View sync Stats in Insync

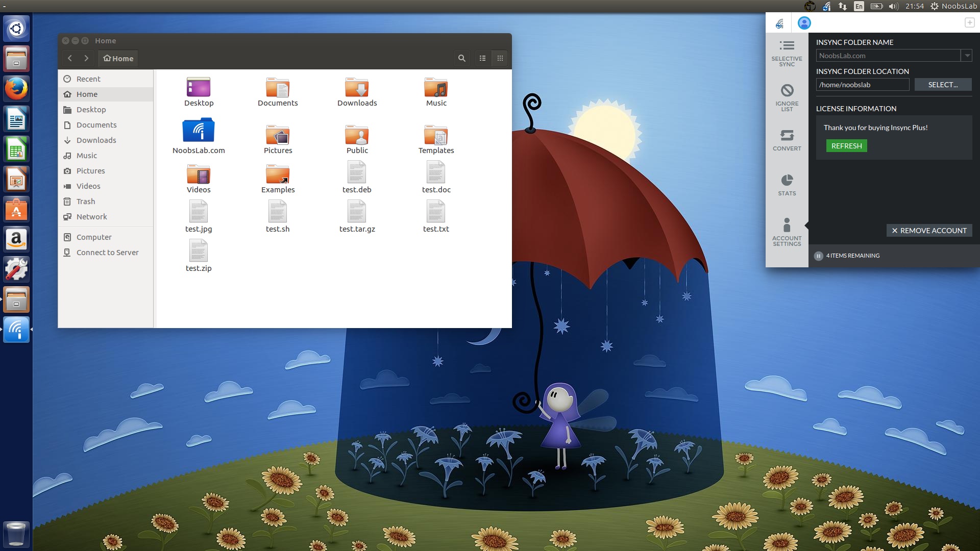click(x=787, y=184)
